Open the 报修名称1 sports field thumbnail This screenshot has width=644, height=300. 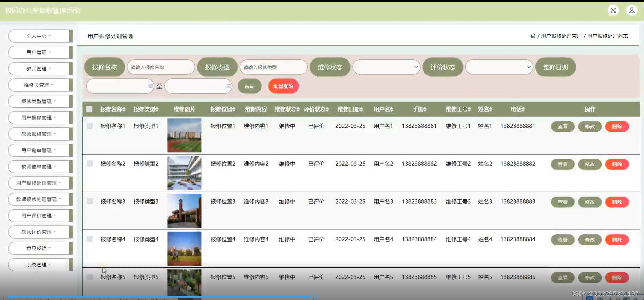coord(184,135)
